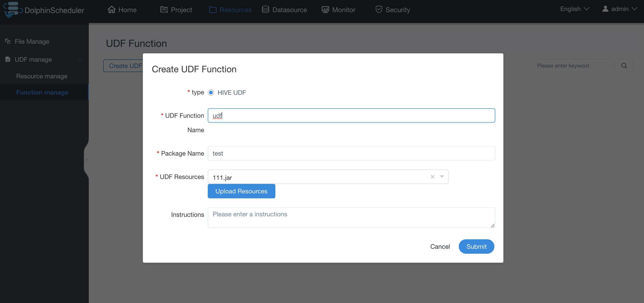The width and height of the screenshot is (644, 303).
Task: Clear 111.jar selection with X icon
Action: click(432, 177)
